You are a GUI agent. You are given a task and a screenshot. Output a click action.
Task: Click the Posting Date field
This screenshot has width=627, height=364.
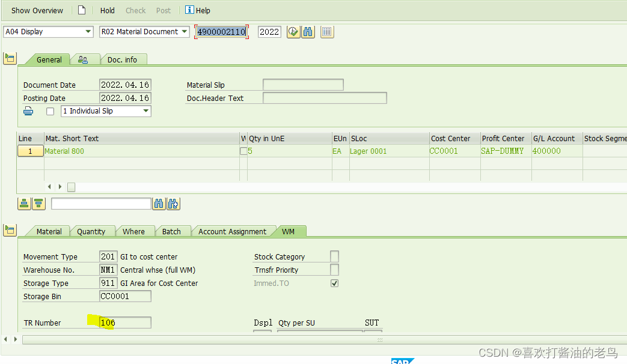pyautogui.click(x=125, y=98)
